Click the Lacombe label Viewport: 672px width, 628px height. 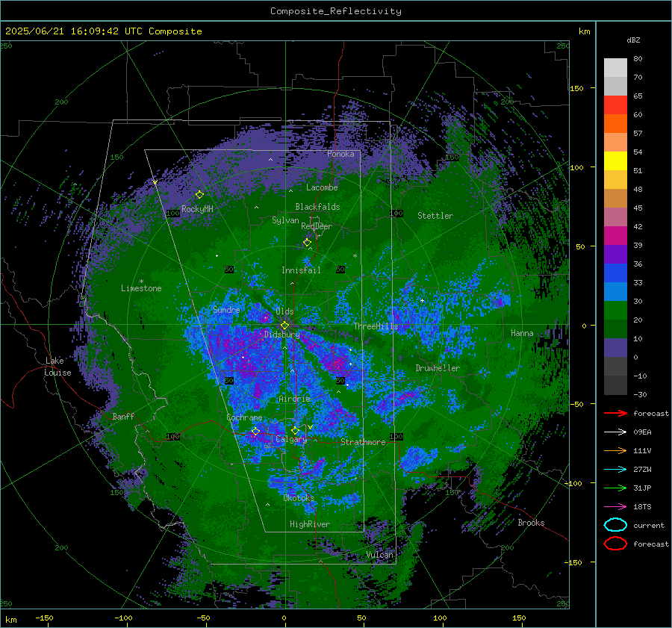point(322,187)
